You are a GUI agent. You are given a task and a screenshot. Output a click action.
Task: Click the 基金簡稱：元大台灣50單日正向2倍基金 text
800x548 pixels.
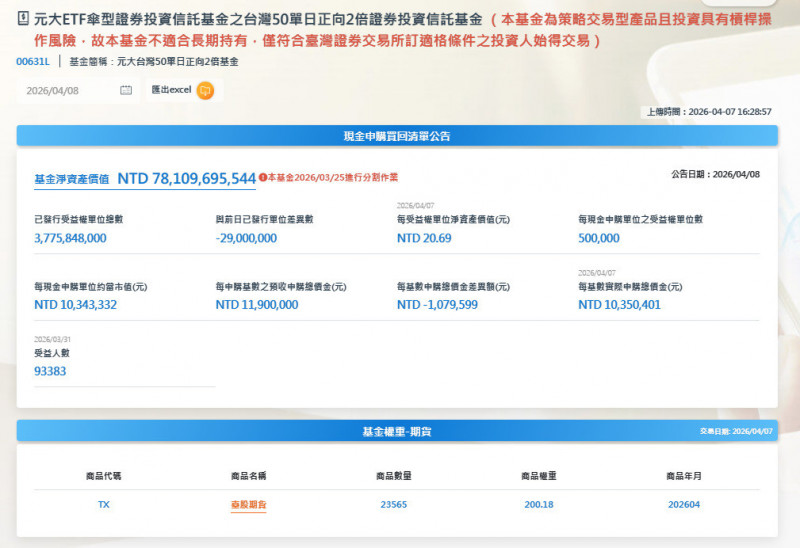click(x=154, y=62)
